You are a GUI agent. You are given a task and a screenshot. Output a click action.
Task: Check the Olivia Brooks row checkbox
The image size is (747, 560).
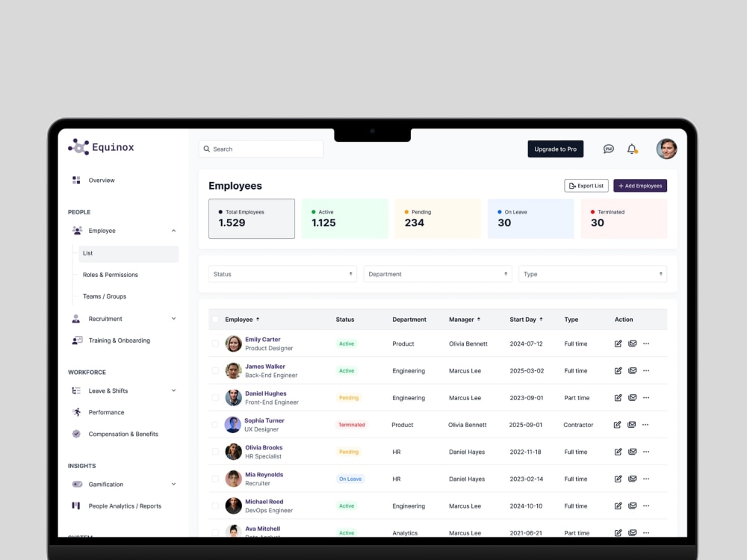[215, 452]
